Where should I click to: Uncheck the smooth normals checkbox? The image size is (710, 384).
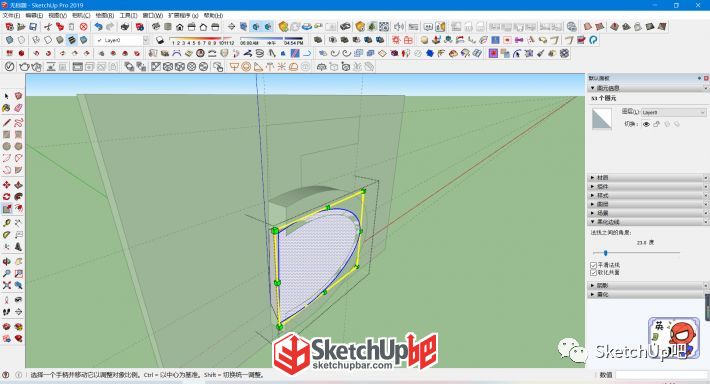tap(593, 265)
